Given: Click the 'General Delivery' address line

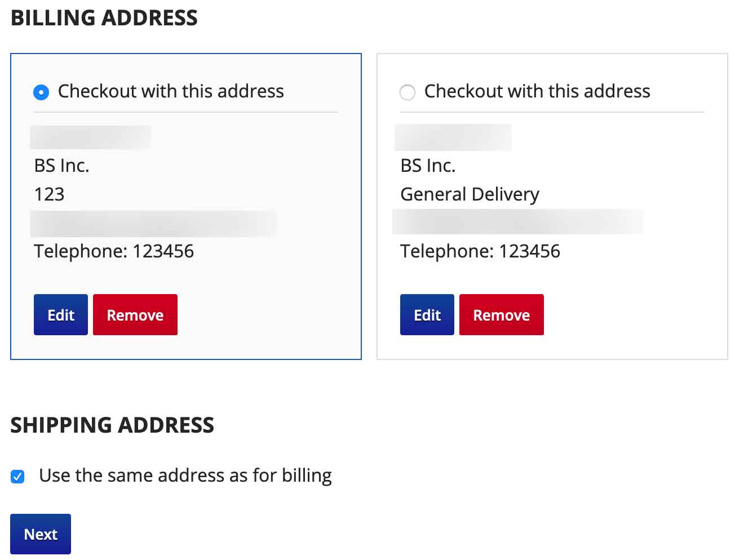Looking at the screenshot, I should click(x=470, y=194).
